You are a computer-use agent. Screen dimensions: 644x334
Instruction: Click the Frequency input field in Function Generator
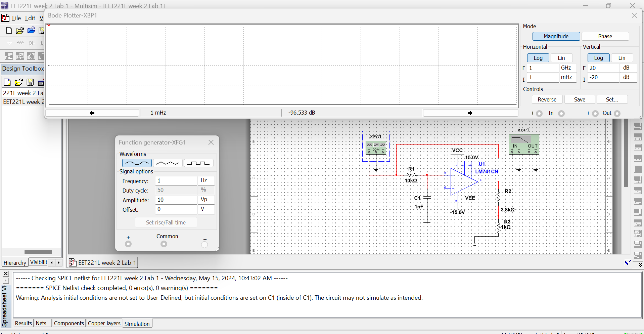coord(176,180)
